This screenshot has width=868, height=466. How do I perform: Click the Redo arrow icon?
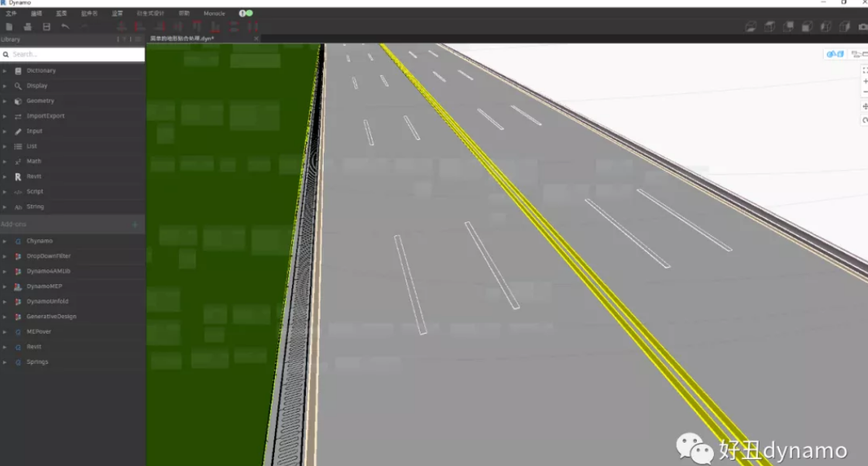pos(84,26)
